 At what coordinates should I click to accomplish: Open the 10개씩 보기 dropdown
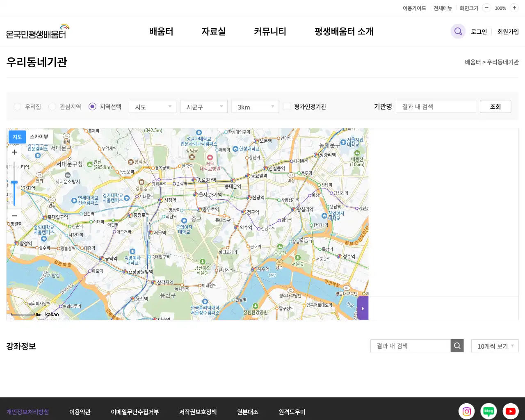[495, 346]
